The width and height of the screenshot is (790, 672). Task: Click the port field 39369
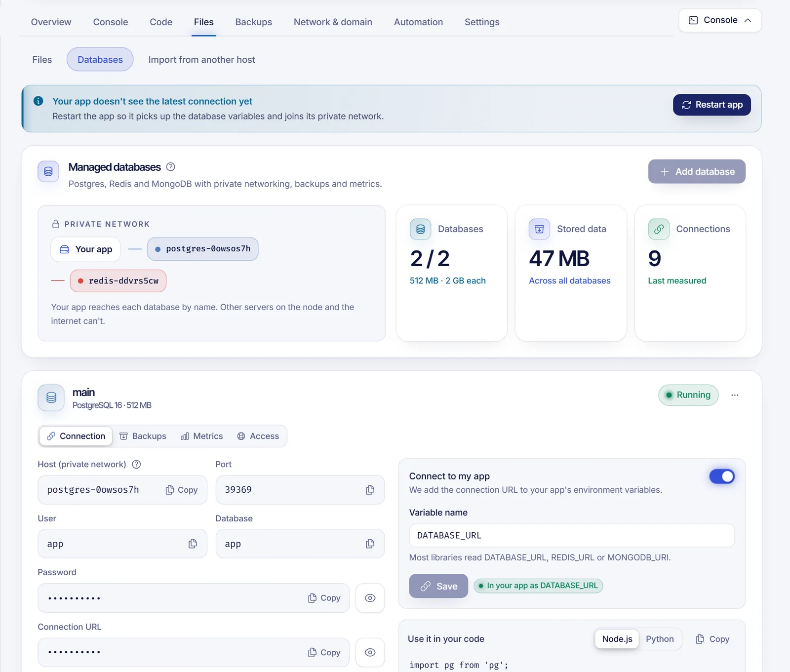[x=300, y=490]
